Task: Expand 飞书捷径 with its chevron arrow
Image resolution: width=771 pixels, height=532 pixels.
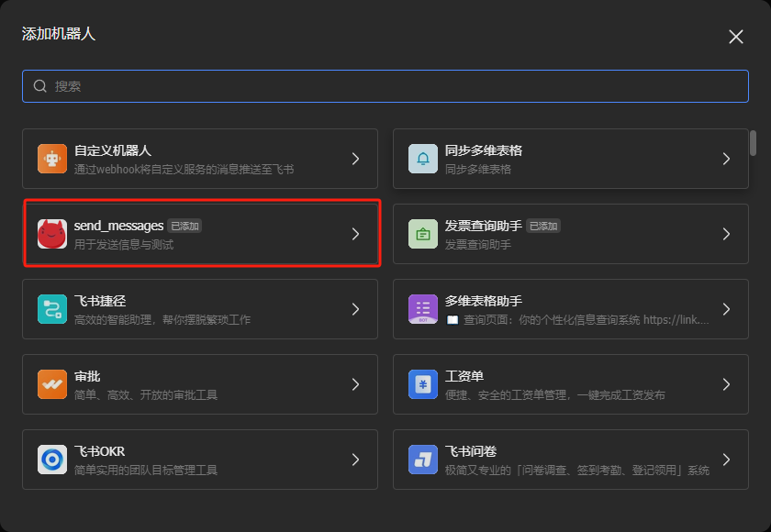Action: pos(355,309)
